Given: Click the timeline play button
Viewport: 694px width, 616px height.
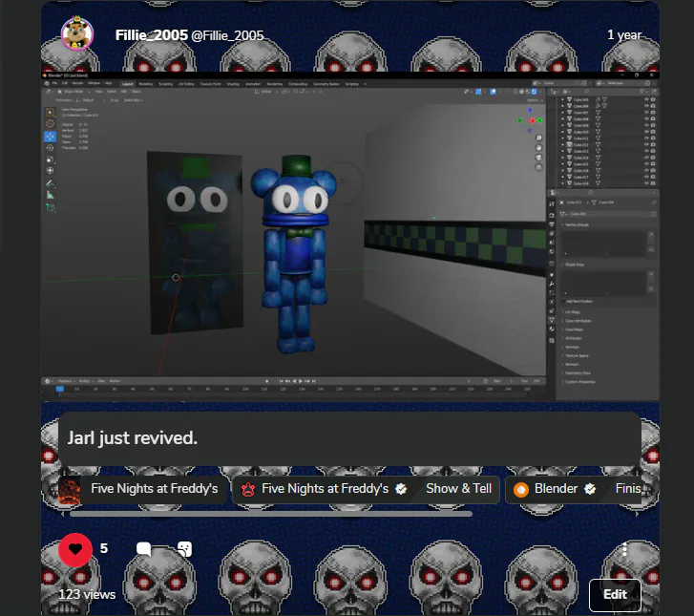Looking at the screenshot, I should click(x=301, y=381).
